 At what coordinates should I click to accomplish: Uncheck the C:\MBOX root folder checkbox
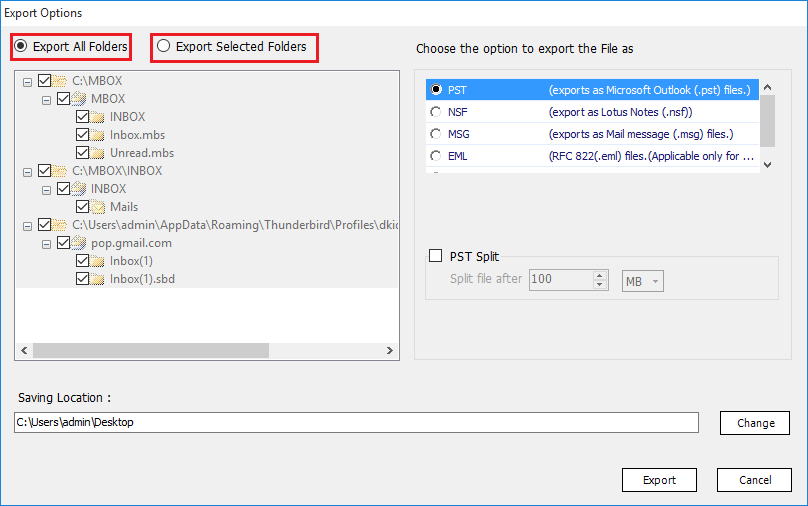click(44, 80)
